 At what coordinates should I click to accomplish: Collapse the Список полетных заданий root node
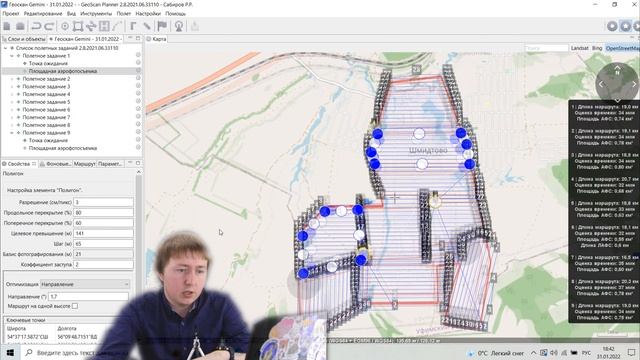coord(6,48)
